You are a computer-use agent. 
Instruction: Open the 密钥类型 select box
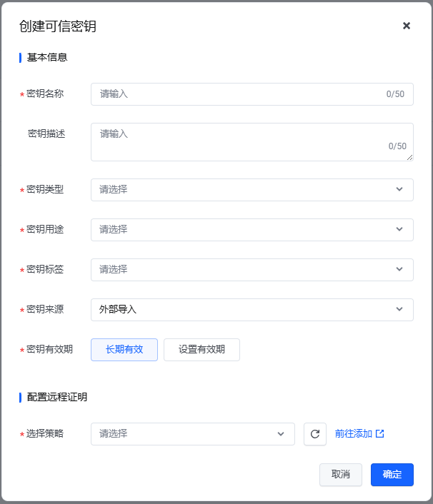point(243,190)
